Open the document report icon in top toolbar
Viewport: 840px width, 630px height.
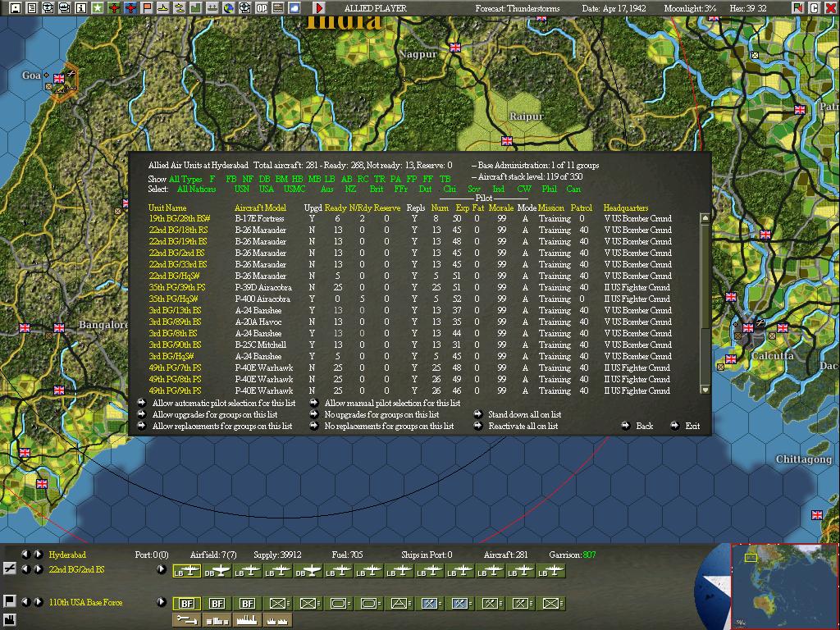[32, 7]
